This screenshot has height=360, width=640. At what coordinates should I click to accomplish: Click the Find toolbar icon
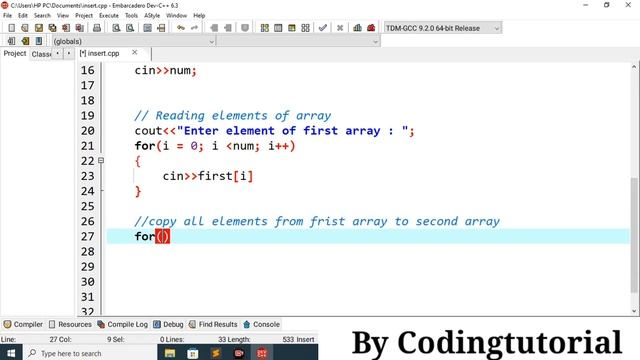[x=116, y=28]
